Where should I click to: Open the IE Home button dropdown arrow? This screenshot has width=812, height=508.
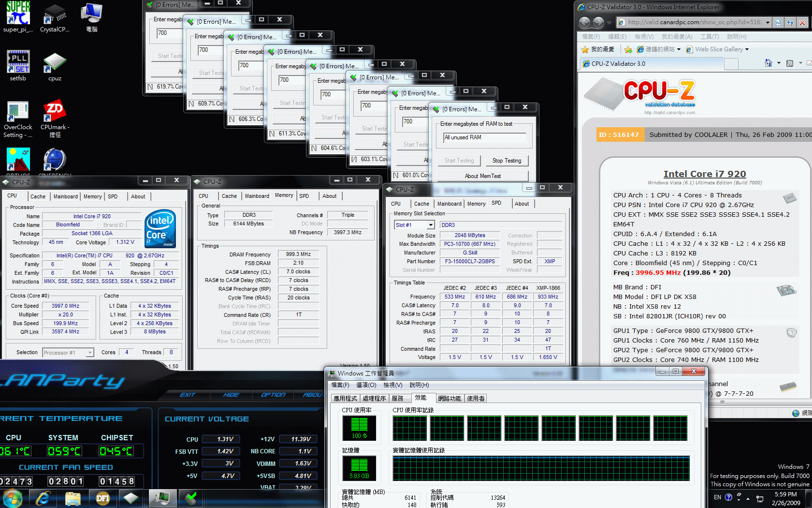tap(779, 63)
